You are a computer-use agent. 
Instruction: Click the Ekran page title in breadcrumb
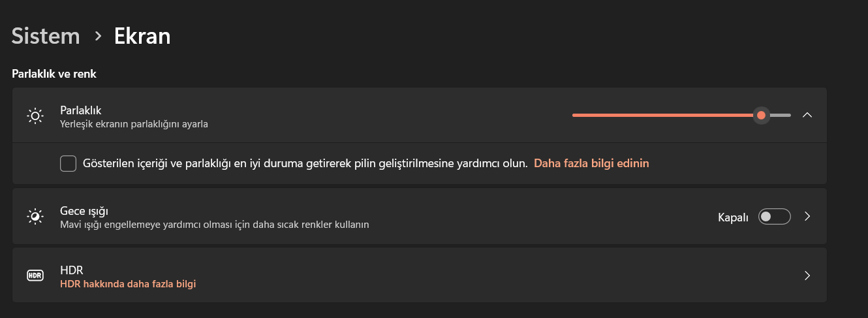pyautogui.click(x=142, y=36)
